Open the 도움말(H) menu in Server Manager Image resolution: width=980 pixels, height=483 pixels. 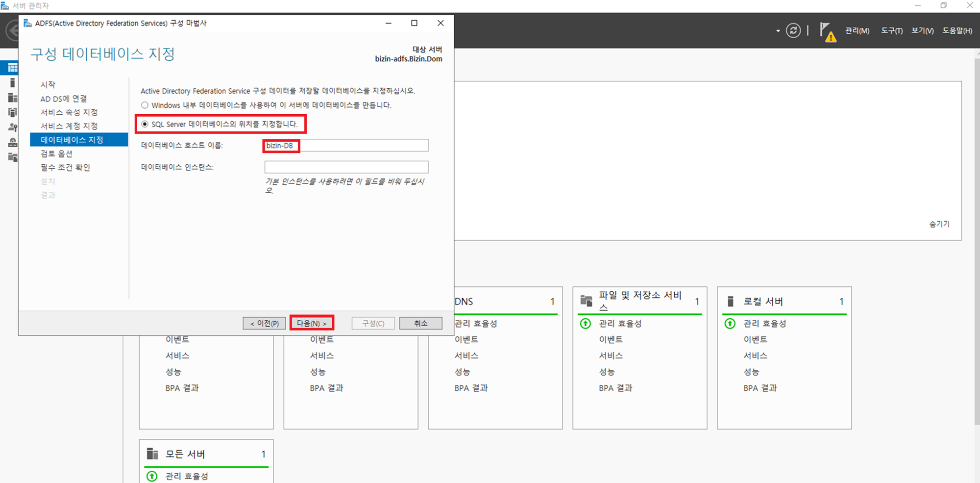(x=957, y=30)
